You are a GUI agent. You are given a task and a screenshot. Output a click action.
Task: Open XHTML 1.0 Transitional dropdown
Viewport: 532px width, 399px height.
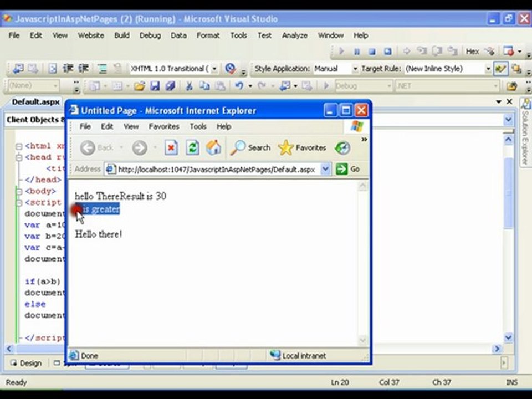(214, 69)
